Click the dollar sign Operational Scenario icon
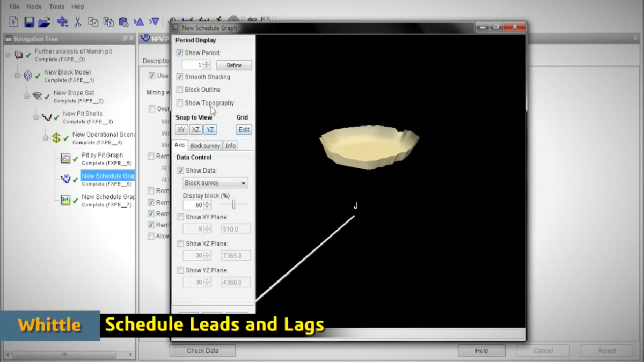This screenshot has width=644, height=362. (x=56, y=138)
